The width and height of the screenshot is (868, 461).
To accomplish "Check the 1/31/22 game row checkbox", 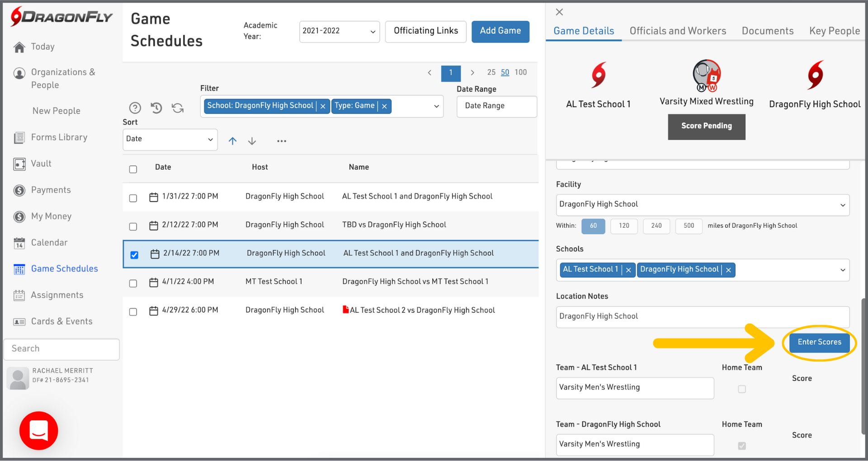I will point(133,198).
